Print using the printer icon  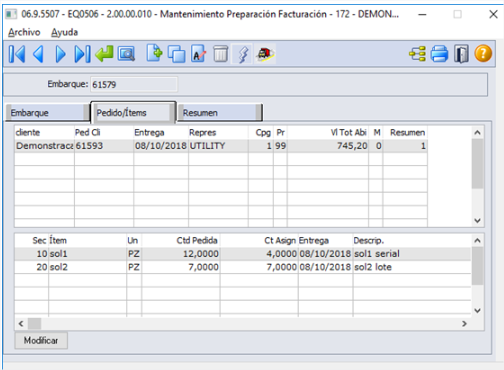439,54
